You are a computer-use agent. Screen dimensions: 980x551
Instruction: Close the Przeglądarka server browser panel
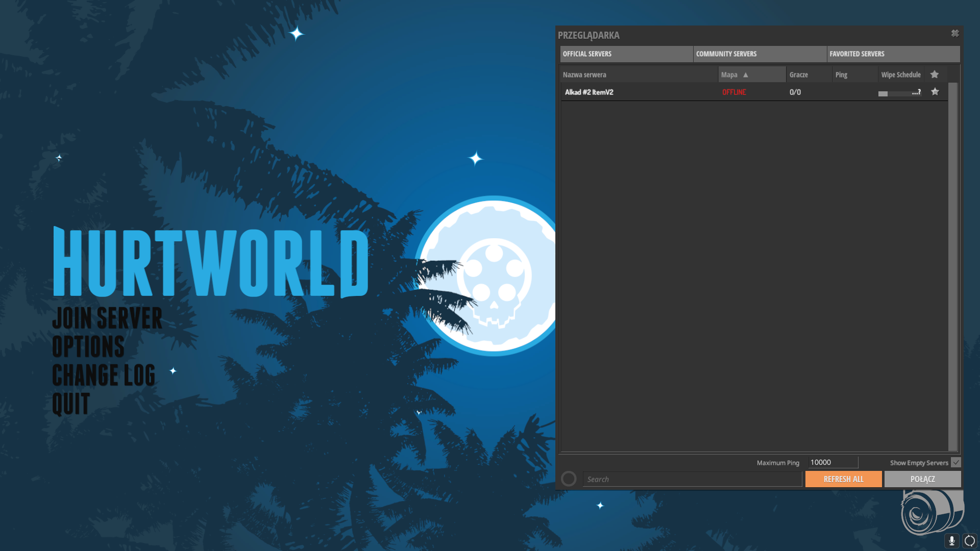[x=955, y=33]
